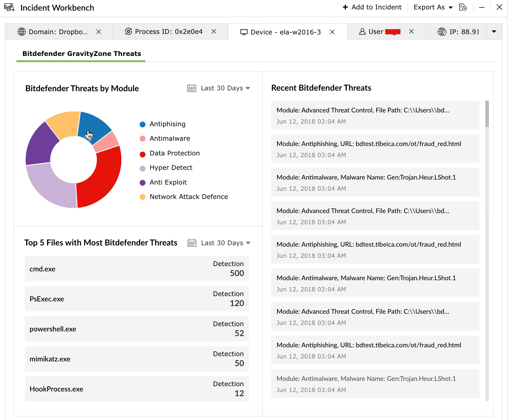Expand the tab overflow dropdown arrow
This screenshot has width=508, height=420.
pos(494,31)
